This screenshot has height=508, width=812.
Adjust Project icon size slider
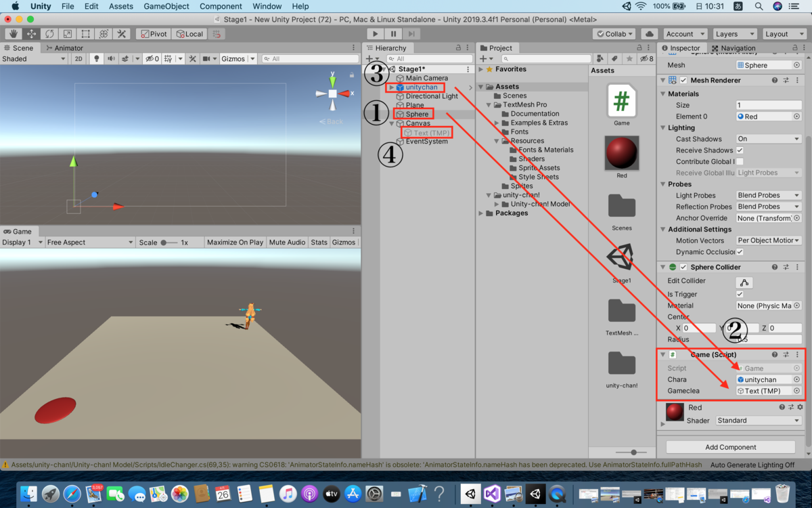point(630,452)
